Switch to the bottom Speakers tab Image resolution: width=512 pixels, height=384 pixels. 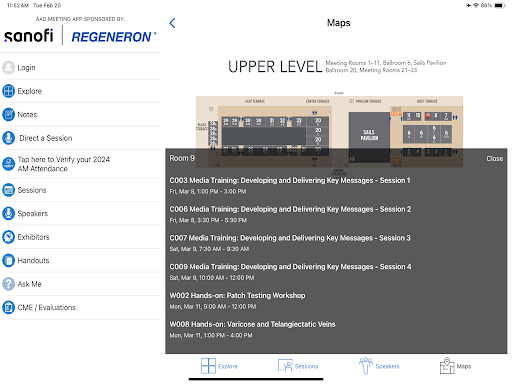(x=379, y=366)
